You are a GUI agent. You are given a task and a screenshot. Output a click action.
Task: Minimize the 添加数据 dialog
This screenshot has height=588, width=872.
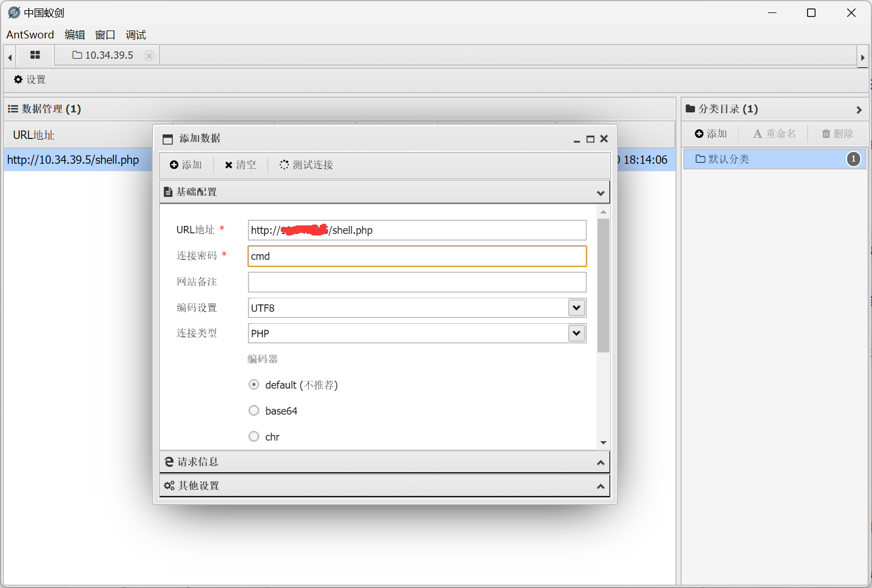(x=577, y=140)
